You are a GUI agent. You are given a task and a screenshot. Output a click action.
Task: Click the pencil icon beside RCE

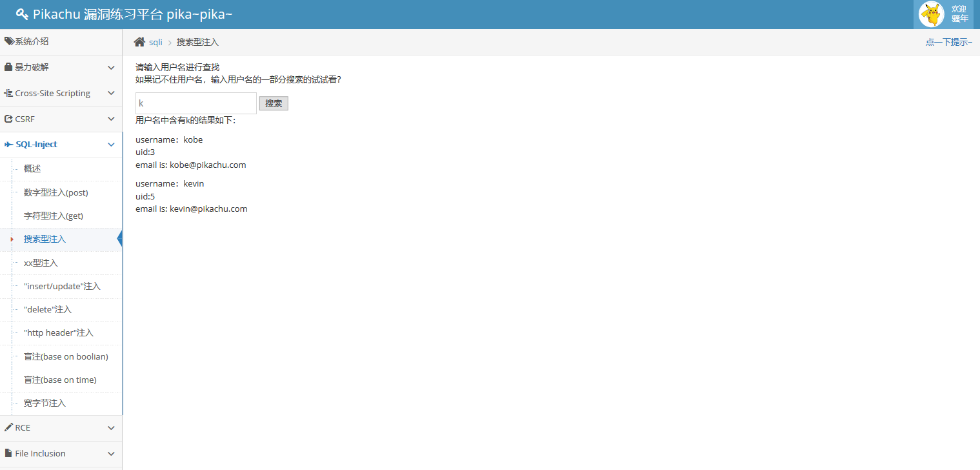click(x=8, y=427)
